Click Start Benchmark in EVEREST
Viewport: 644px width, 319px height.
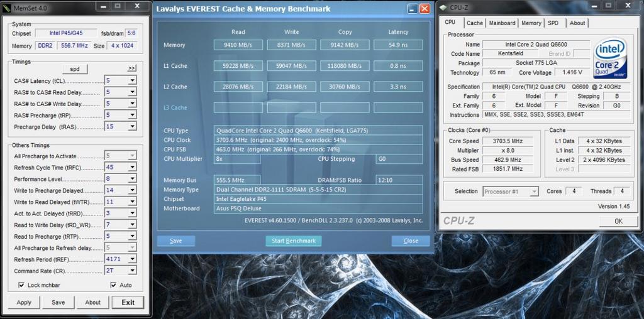294,241
